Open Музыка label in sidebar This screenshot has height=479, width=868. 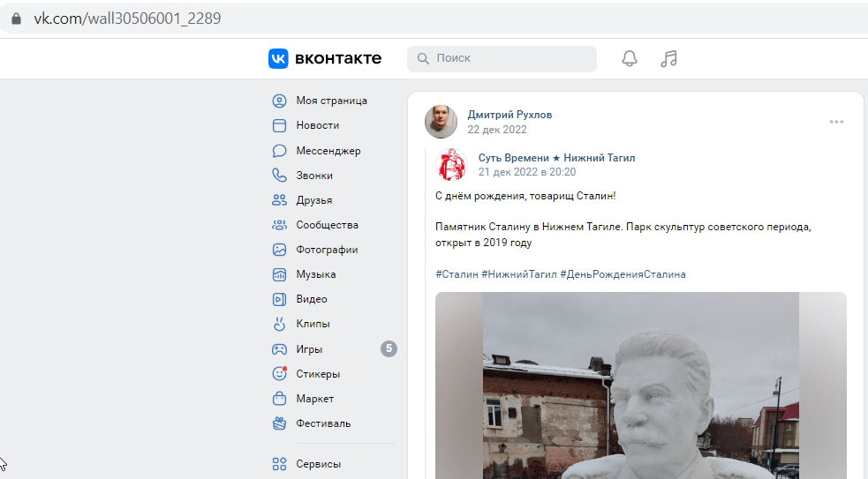pos(315,274)
